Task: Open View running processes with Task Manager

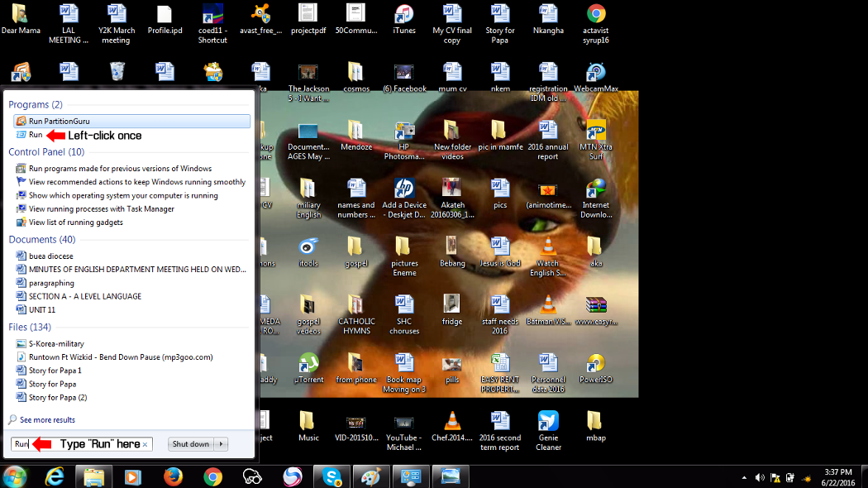Action: point(95,208)
